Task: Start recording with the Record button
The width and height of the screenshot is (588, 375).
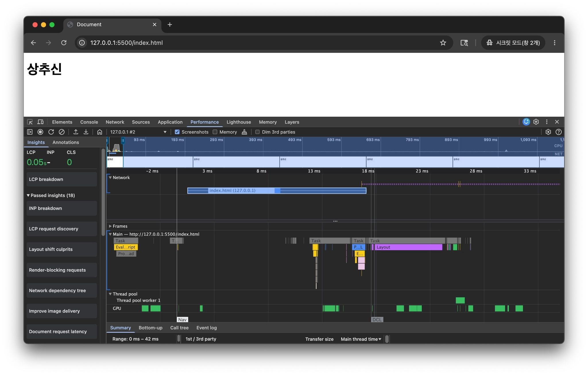Action: [x=40, y=132]
